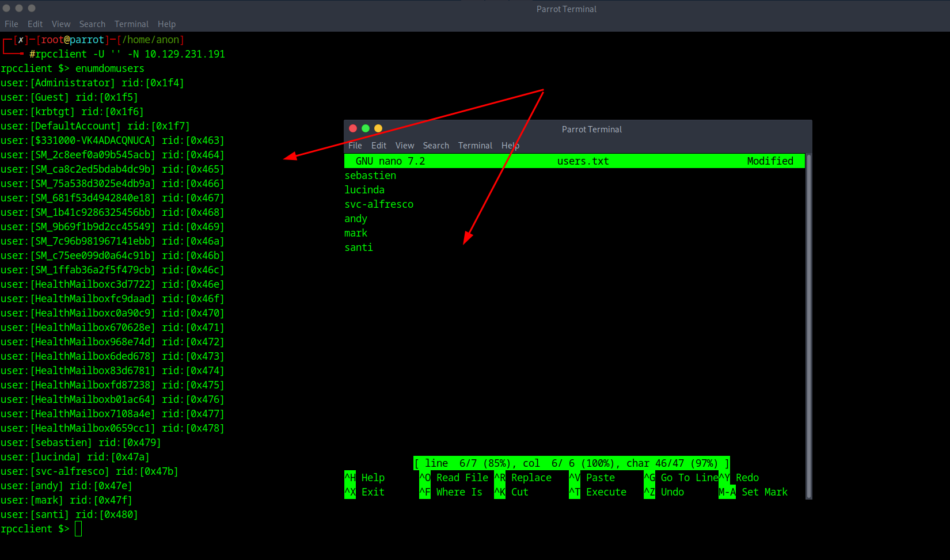Open File menu in the rpcclient terminal

pyautogui.click(x=12, y=24)
